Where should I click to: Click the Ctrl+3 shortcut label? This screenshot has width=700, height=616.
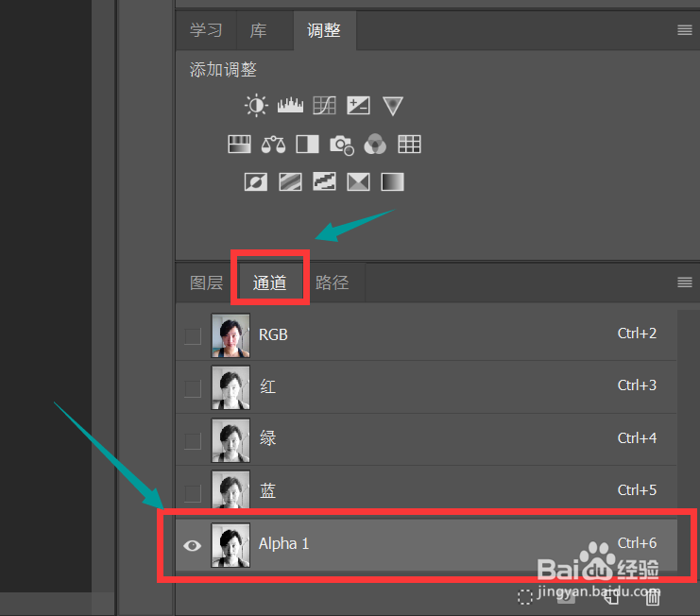pyautogui.click(x=637, y=385)
